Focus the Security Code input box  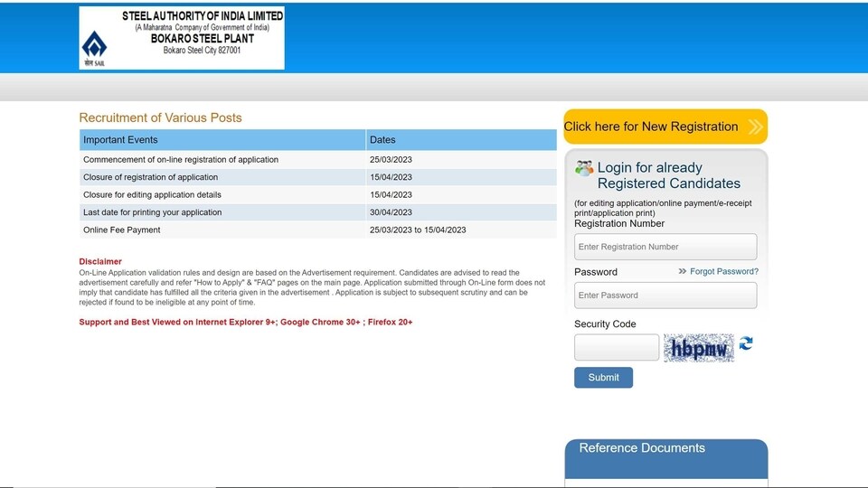pos(617,347)
